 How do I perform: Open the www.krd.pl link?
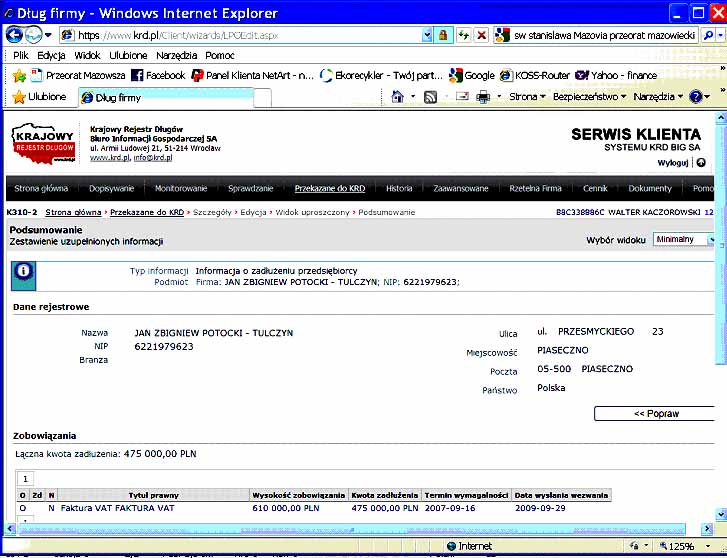point(110,158)
